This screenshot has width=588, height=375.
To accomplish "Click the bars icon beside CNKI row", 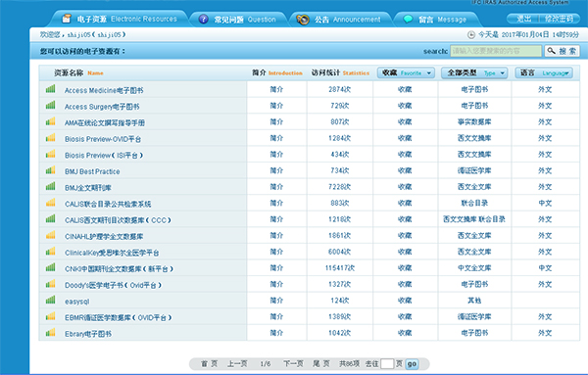I will point(50,267).
